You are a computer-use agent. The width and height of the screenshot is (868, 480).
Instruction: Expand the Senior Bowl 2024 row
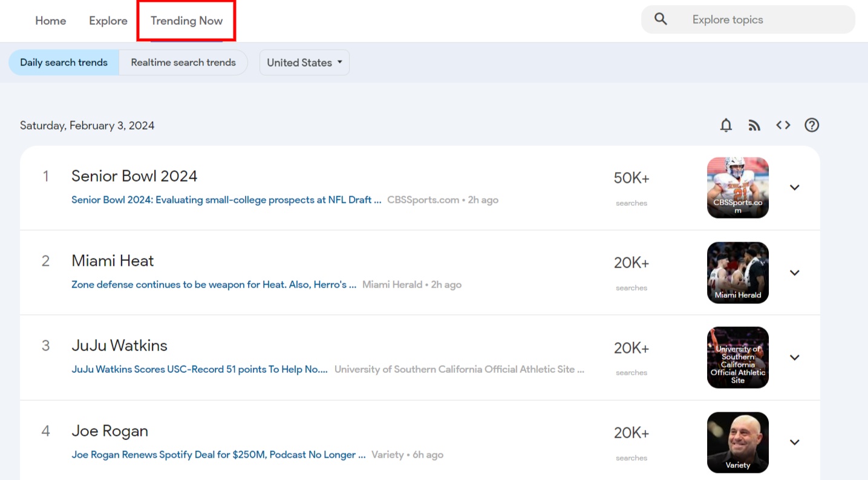[795, 188]
